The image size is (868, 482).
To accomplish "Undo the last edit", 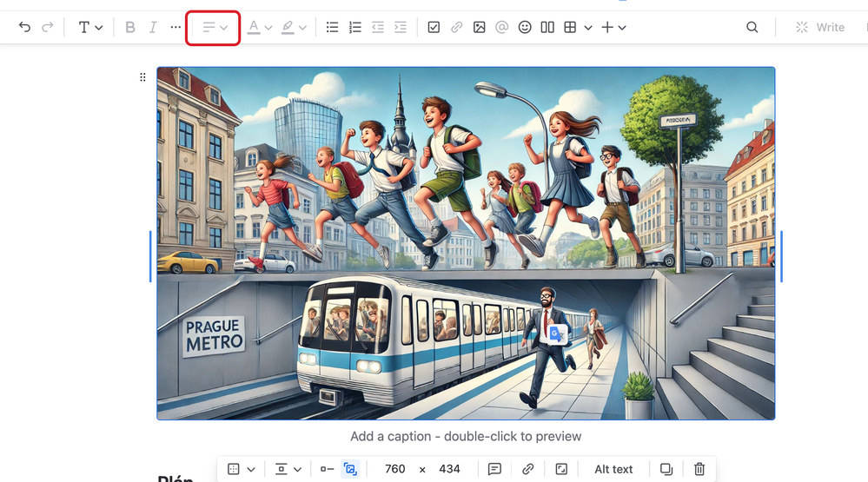I will (24, 27).
